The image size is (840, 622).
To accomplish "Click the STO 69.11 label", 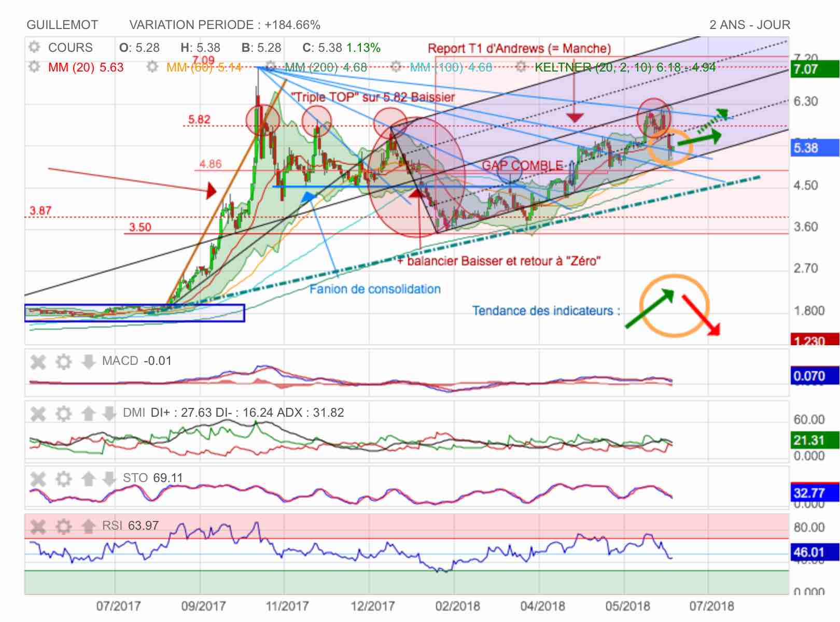I will [x=152, y=478].
